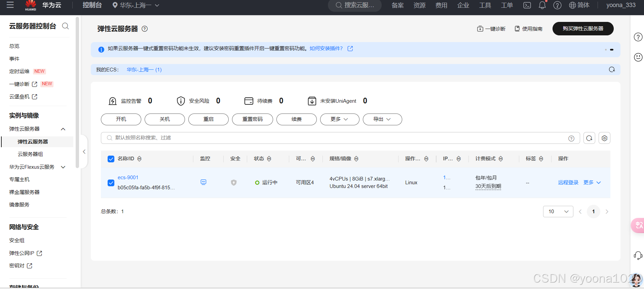Click the 关机 shutdown button
Image resolution: width=644 pixels, height=289 pixels.
tap(165, 119)
